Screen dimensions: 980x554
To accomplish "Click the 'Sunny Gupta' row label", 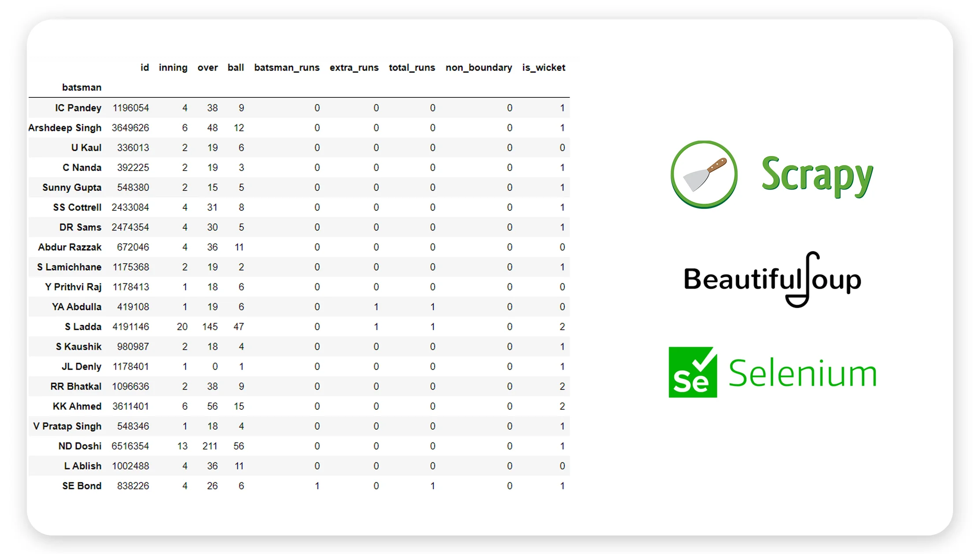I will tap(72, 187).
